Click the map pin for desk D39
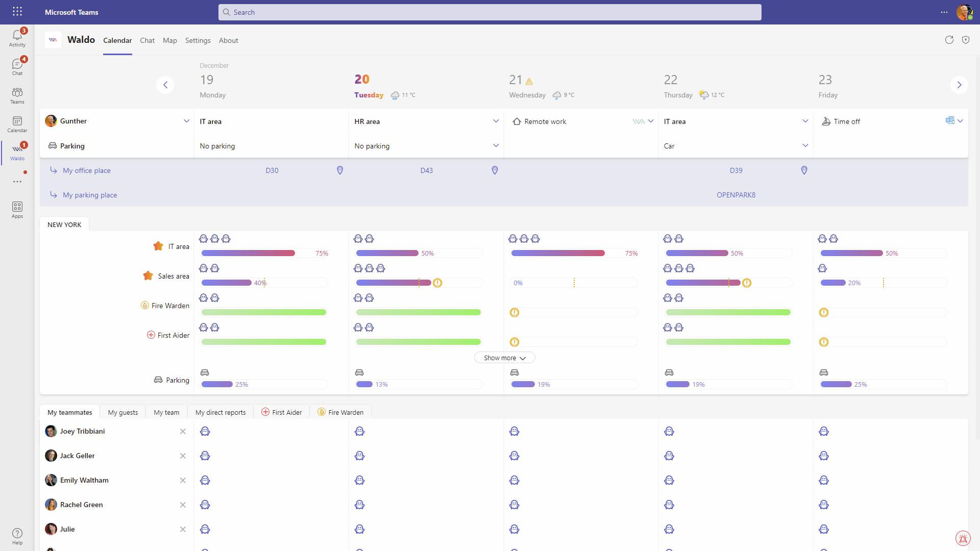This screenshot has width=980, height=551. click(x=804, y=170)
